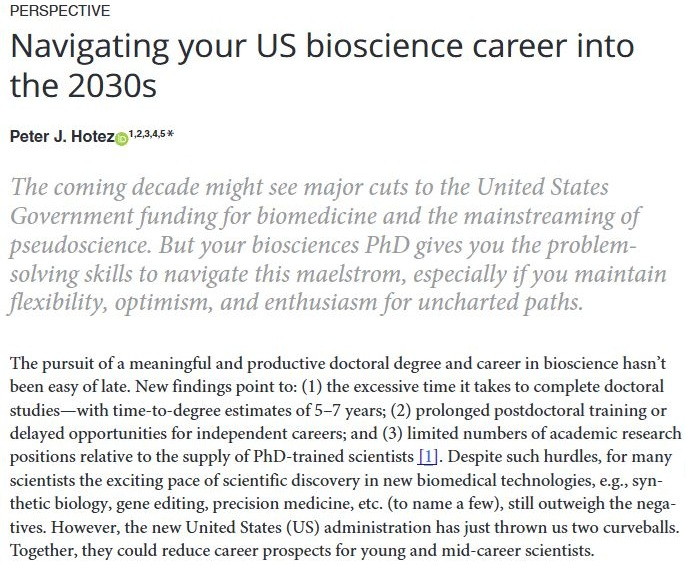Open the author's ORCID iD icon

pyautogui.click(x=122, y=138)
